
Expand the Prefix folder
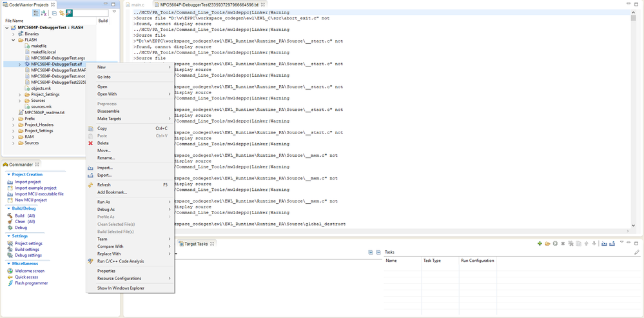point(13,119)
